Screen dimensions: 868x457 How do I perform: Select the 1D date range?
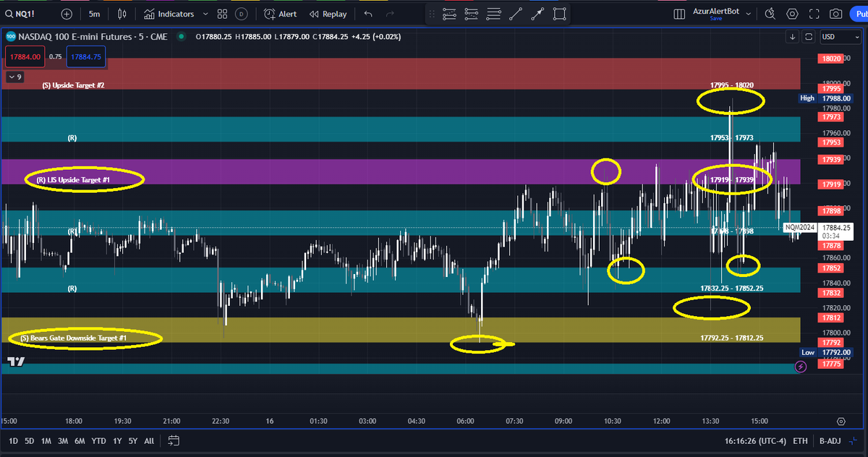point(13,440)
